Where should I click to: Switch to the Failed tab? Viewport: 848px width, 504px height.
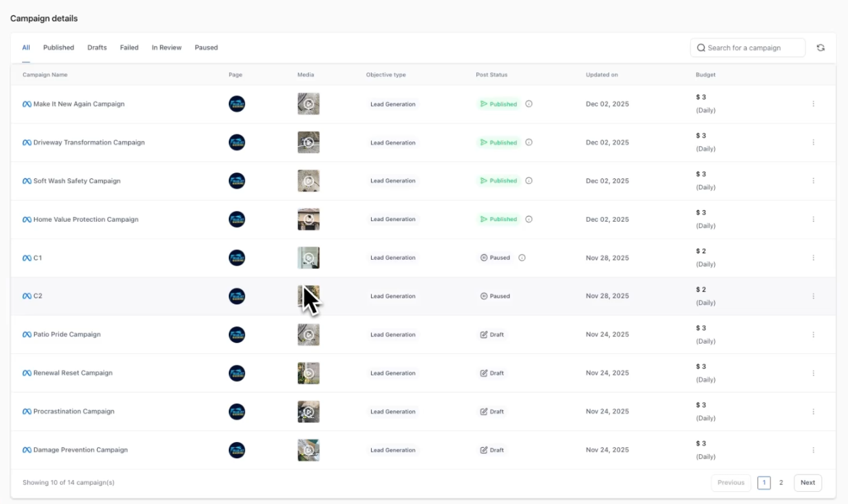[x=129, y=48]
